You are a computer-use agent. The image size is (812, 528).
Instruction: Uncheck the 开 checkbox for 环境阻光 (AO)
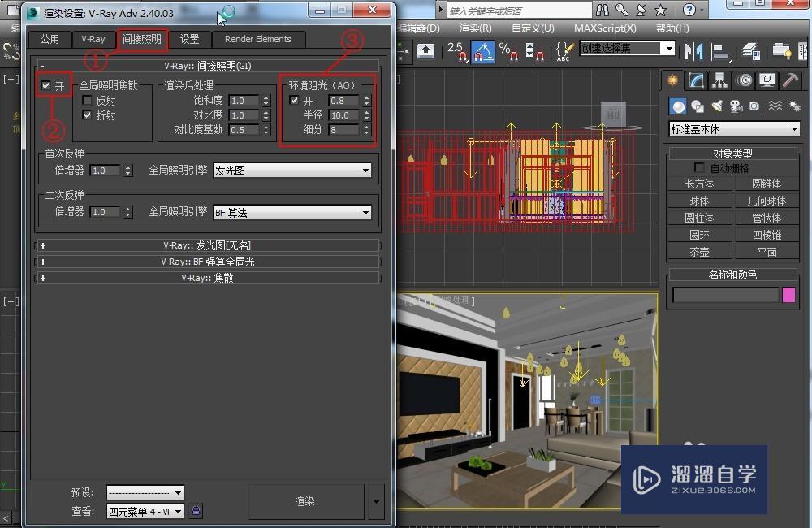294,100
